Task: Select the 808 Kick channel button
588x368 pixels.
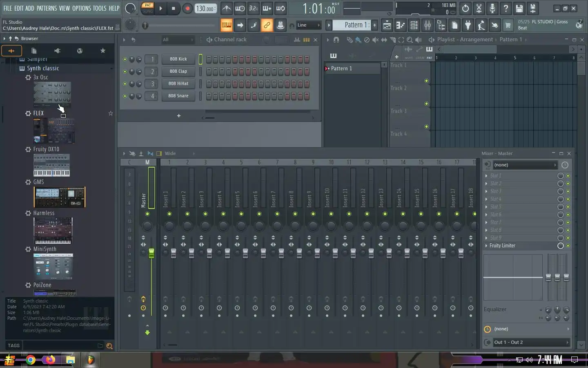Action: click(178, 59)
